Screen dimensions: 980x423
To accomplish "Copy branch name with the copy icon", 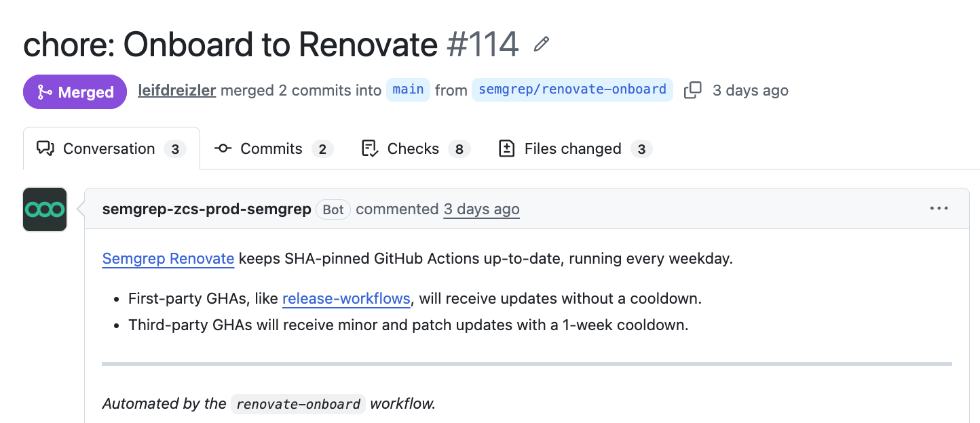I will (x=693, y=90).
